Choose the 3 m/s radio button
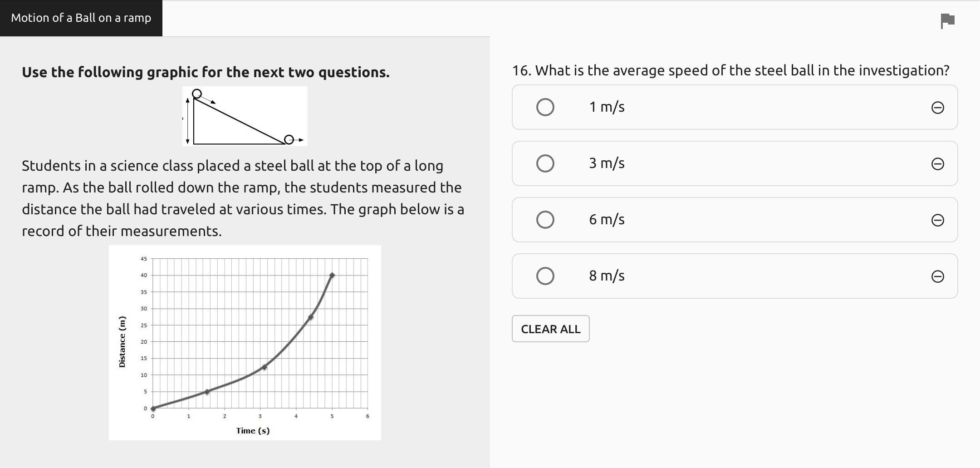Viewport: 980px width, 468px height. click(545, 164)
